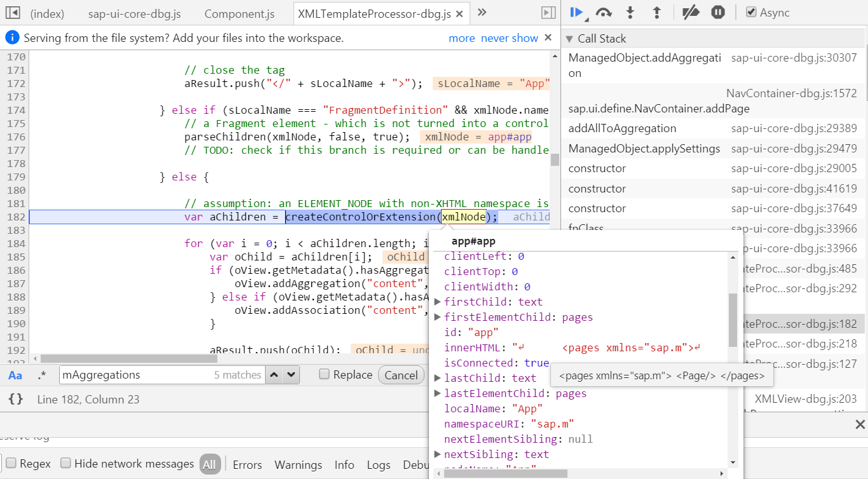Expand the firstElementChild property
868x479 pixels.
point(437,316)
